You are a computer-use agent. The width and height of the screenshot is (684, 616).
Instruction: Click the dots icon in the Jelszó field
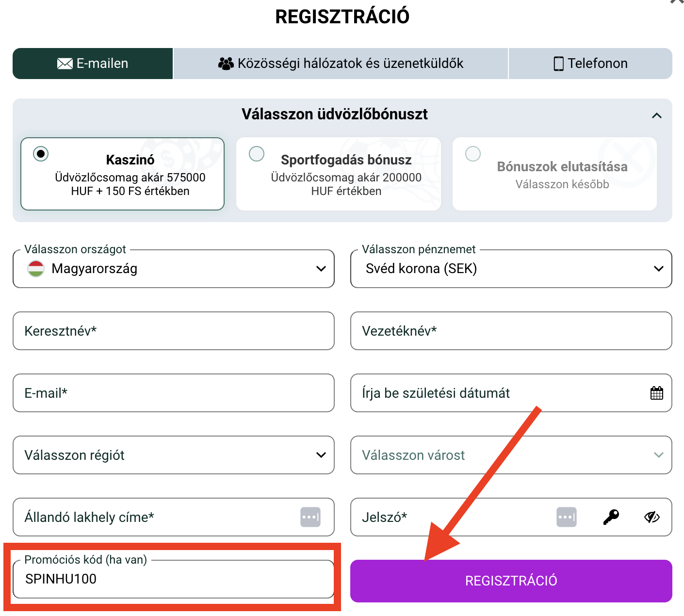[x=567, y=517]
